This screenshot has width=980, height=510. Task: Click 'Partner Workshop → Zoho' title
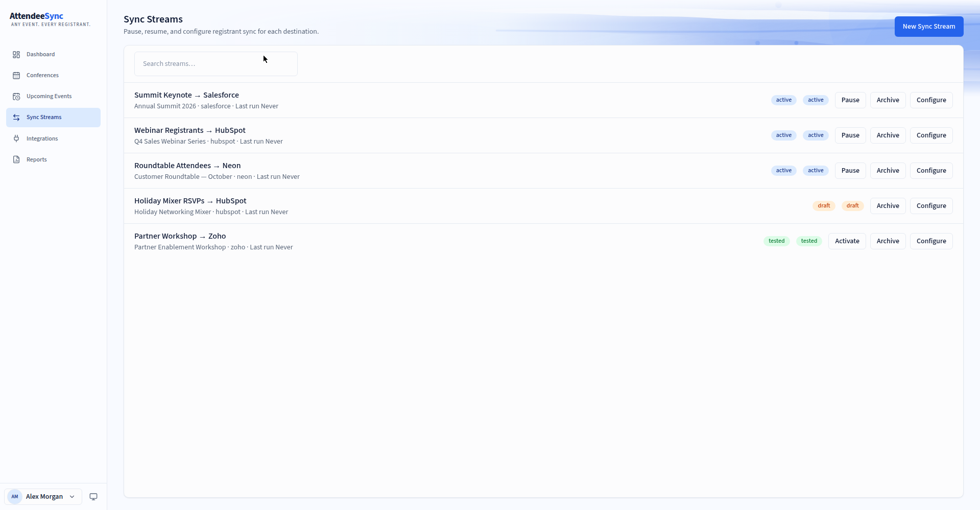point(180,236)
